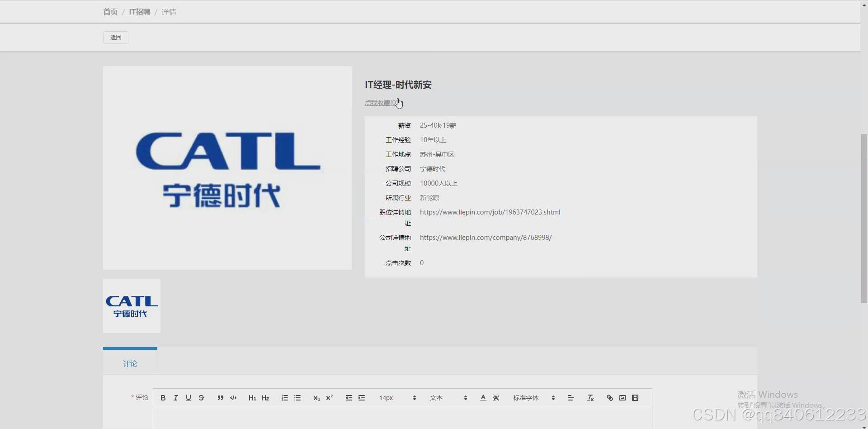Go to 首页 in the breadcrumb
Screen dimensions: 868x429
click(110, 12)
